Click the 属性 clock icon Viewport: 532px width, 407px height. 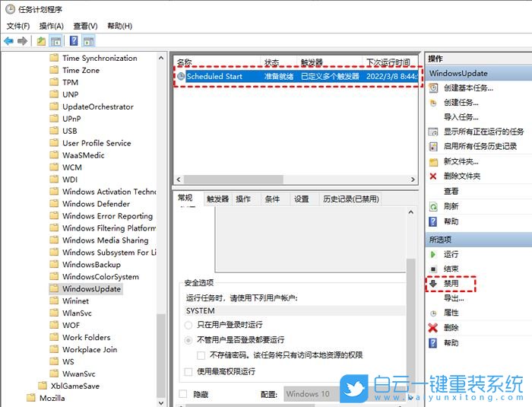click(433, 313)
